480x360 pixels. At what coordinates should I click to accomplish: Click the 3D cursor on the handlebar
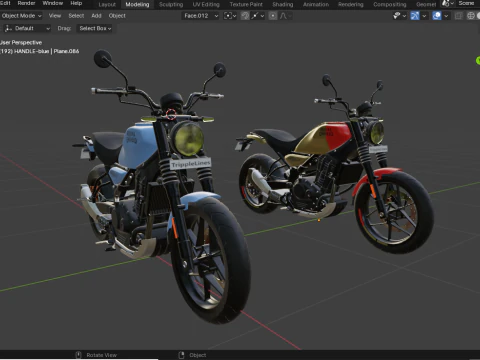(171, 114)
